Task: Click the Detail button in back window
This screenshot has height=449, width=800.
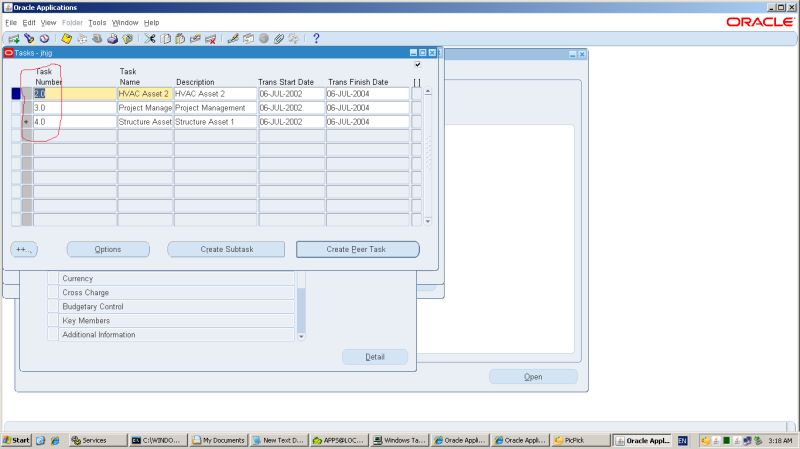Action: (x=375, y=357)
